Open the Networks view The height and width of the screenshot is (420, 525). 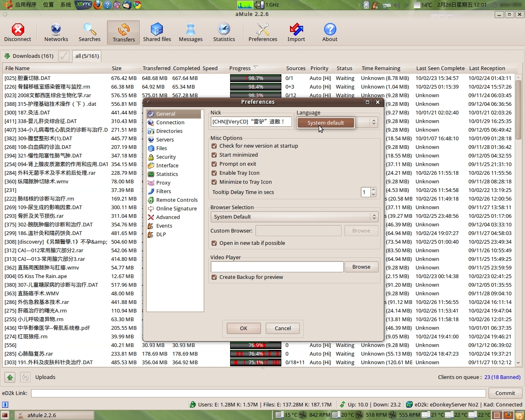click(56, 32)
